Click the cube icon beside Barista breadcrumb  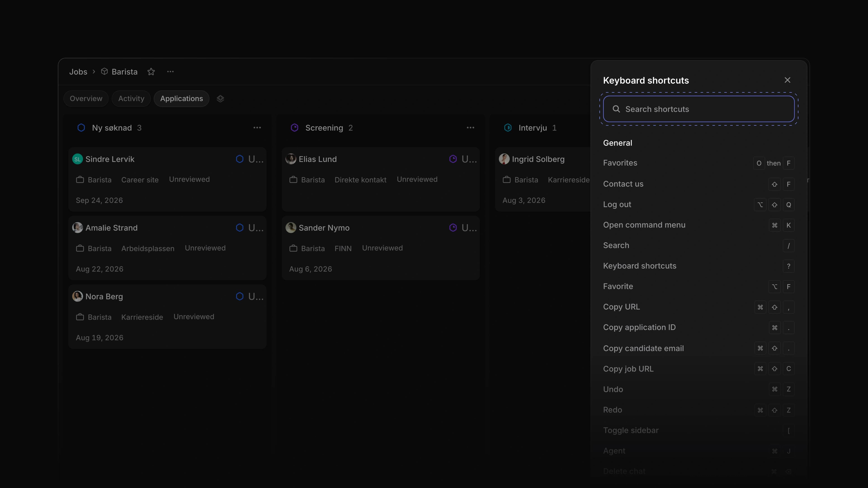104,71
